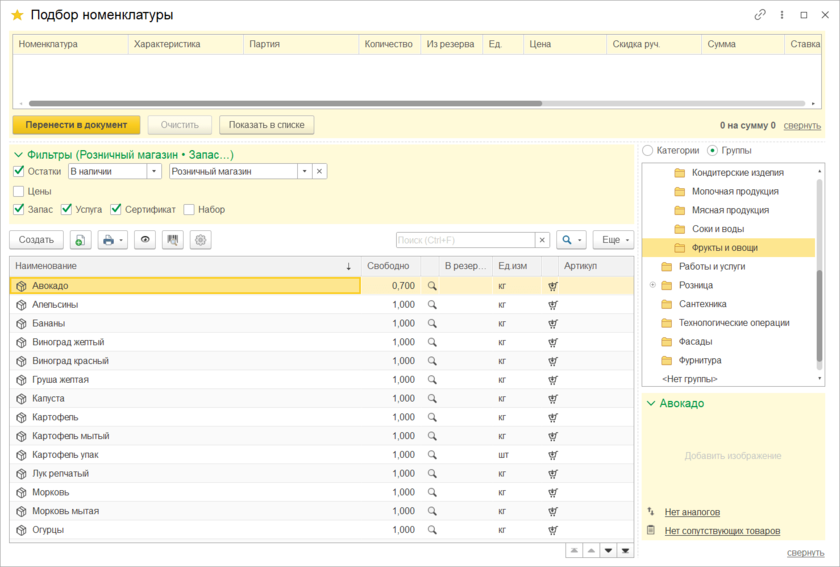Click the barcode scan icon

click(x=173, y=240)
